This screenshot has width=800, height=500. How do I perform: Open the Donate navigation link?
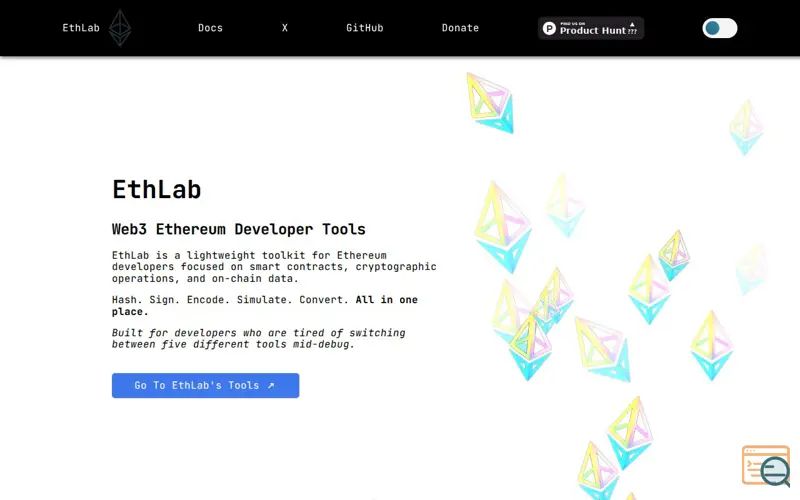point(460,28)
